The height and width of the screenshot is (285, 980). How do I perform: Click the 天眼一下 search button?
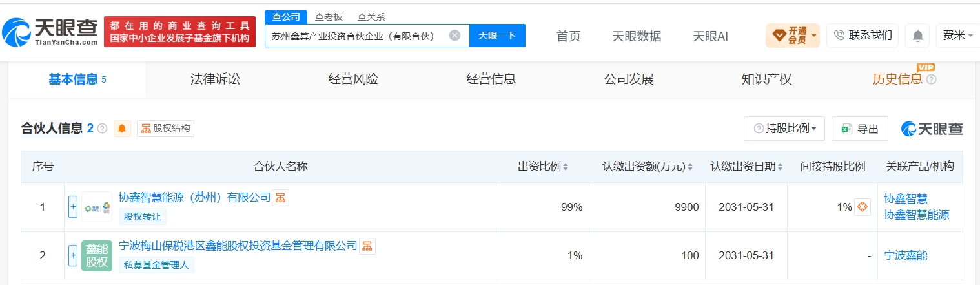click(x=497, y=36)
